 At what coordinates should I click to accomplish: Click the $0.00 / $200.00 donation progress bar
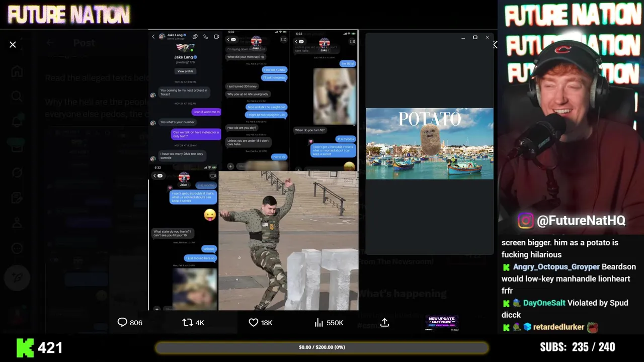tap(322, 347)
